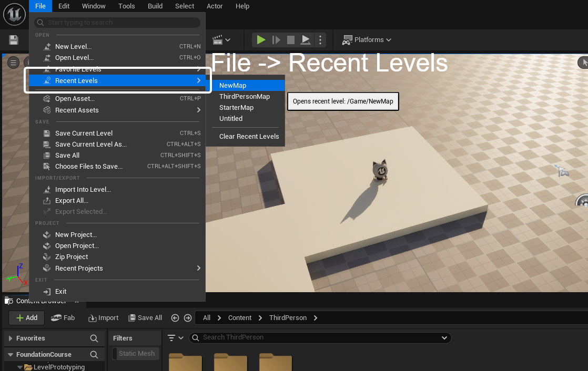Viewport: 588px width, 371px height.
Task: Click Save All in Content Browser toolbar
Action: click(145, 318)
